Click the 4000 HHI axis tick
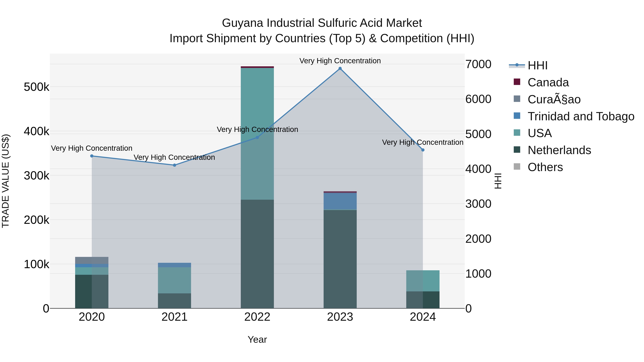The width and height of the screenshot is (644, 362). (x=478, y=169)
